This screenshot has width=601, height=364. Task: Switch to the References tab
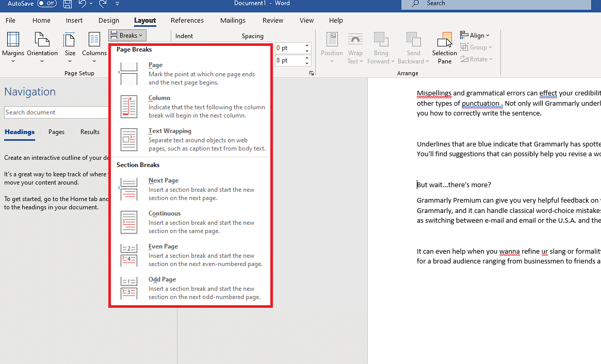[187, 21]
